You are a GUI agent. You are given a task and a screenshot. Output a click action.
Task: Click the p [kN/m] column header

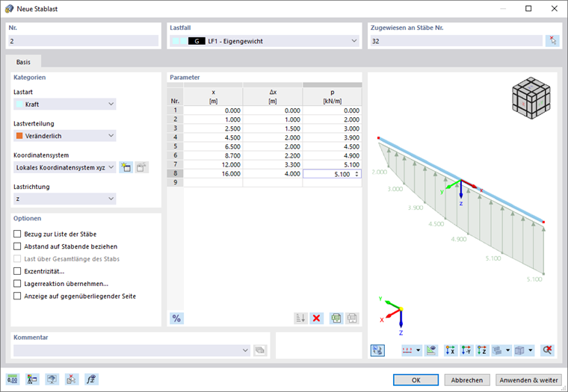coord(332,96)
